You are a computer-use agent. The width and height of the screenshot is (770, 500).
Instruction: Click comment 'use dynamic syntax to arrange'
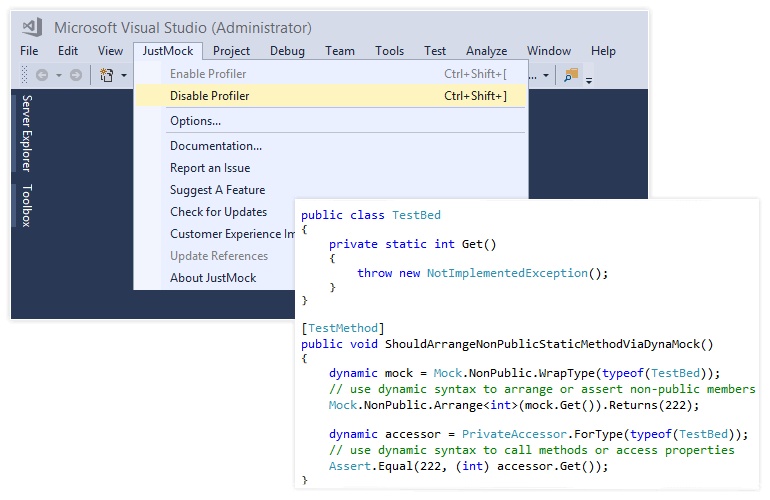pyautogui.click(x=542, y=389)
